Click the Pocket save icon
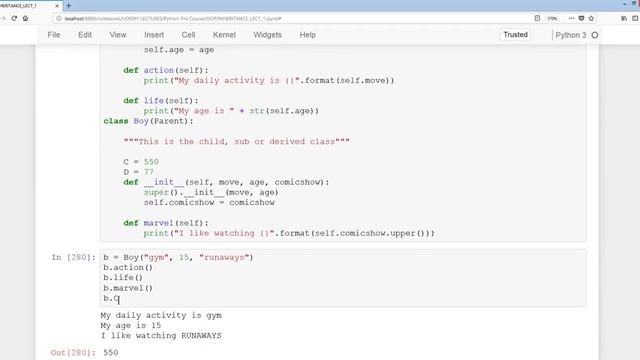640x360 pixels. click(581, 18)
